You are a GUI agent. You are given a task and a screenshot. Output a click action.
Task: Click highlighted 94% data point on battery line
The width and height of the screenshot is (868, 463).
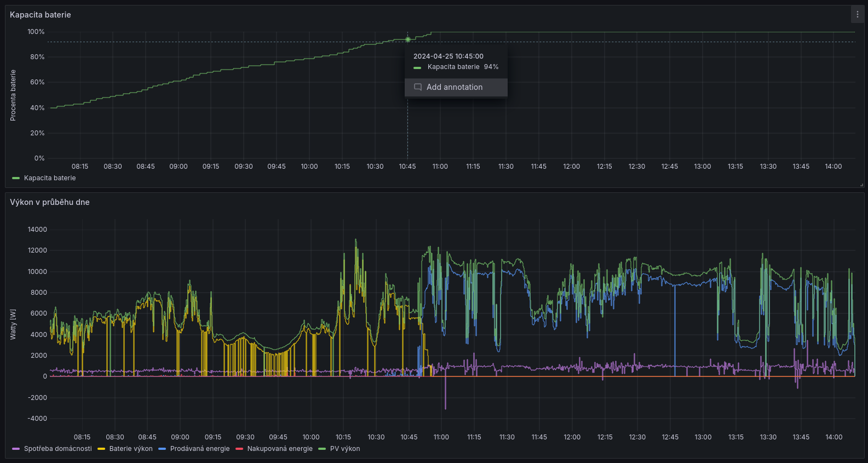coord(407,39)
